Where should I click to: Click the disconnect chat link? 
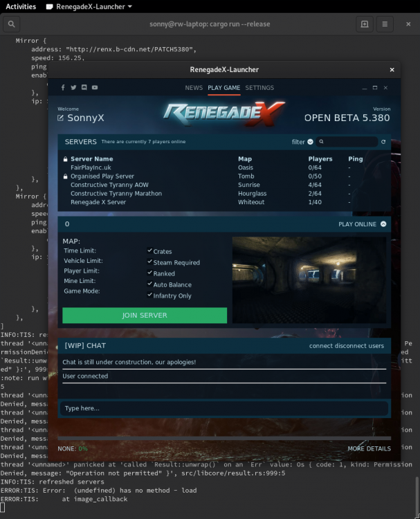(x=352, y=346)
